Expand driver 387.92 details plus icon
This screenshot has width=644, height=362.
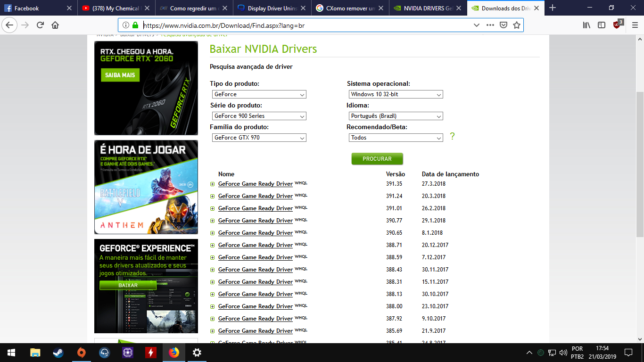(x=213, y=319)
